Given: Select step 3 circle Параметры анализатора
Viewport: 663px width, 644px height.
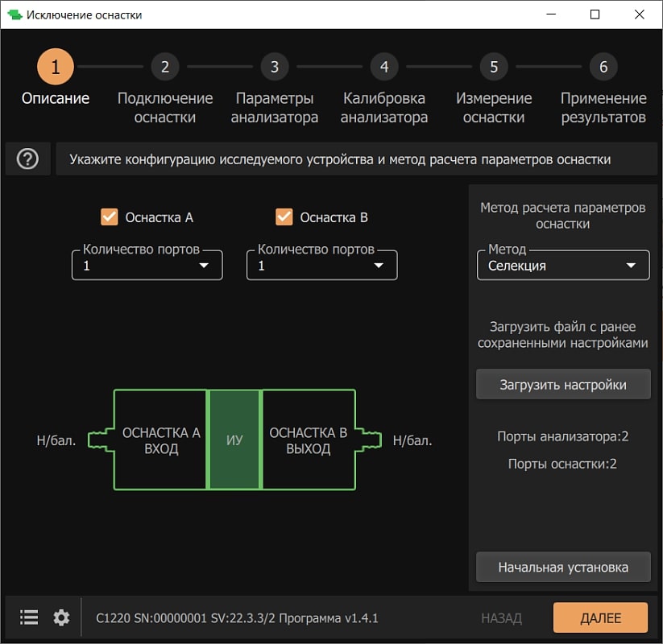Looking at the screenshot, I should coord(275,67).
